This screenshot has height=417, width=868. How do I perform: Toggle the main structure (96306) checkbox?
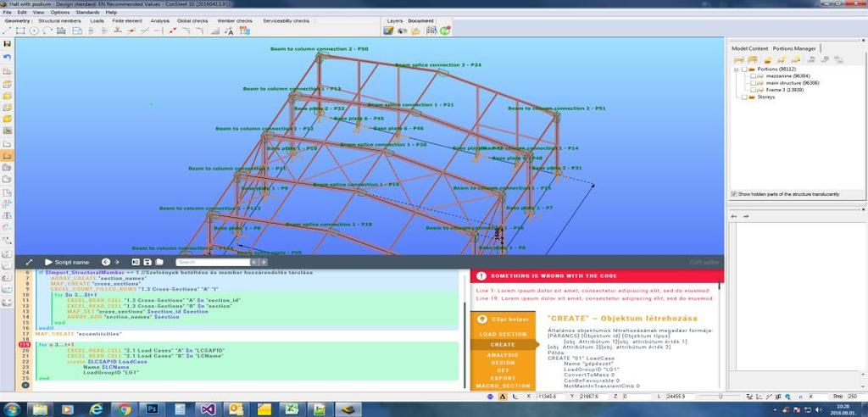point(753,82)
